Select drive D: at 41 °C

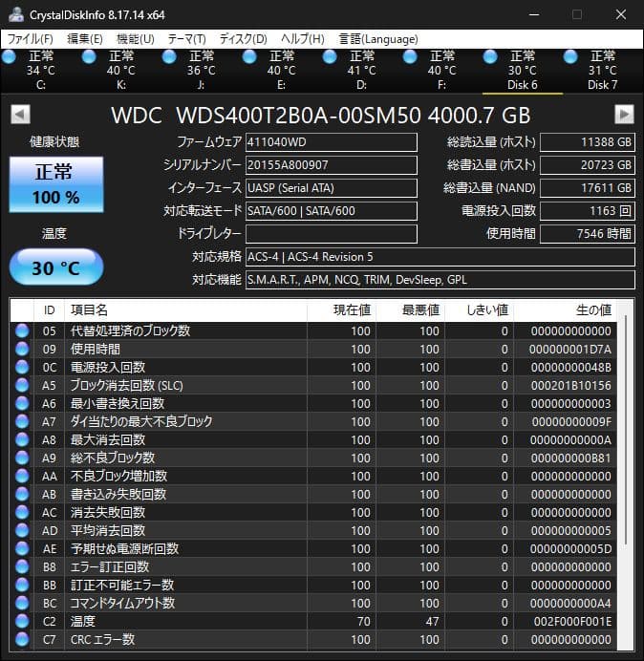(361, 71)
